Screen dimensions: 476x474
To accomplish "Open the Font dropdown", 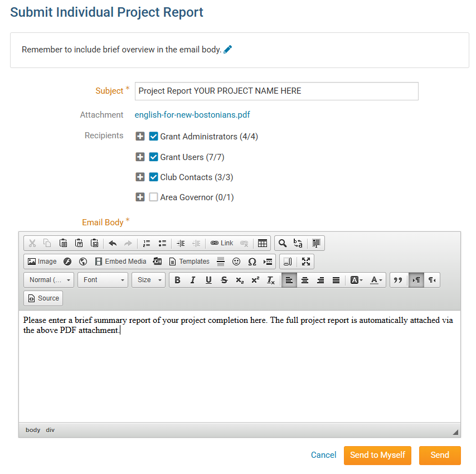I will (103, 280).
